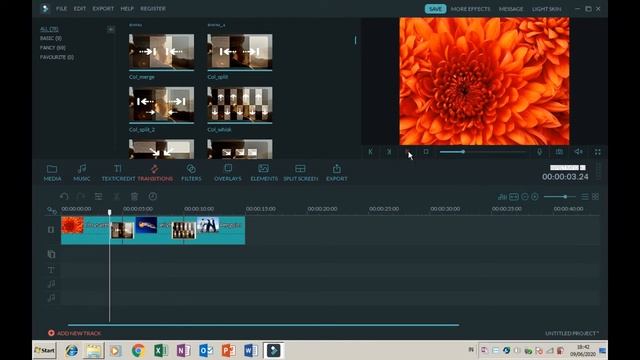
Task: Open More Effects link
Action: [x=471, y=9]
